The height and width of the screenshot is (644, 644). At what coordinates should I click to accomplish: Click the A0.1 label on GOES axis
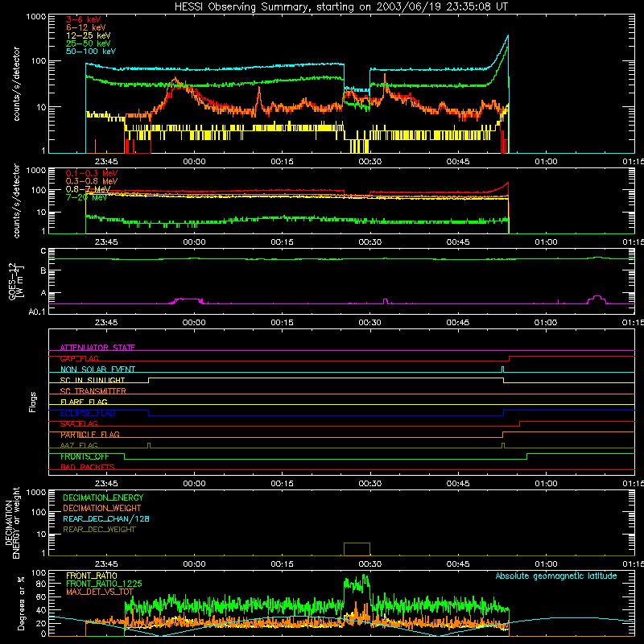point(37,312)
